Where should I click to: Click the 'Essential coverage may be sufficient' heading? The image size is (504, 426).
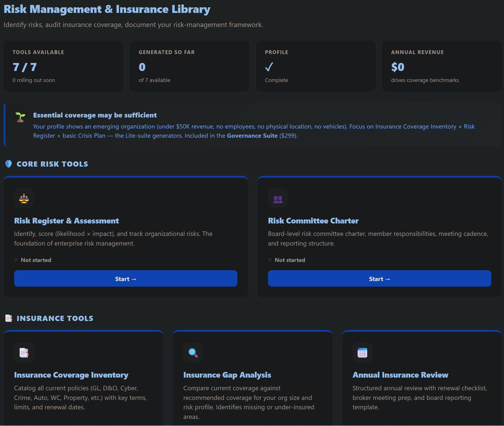[95, 115]
